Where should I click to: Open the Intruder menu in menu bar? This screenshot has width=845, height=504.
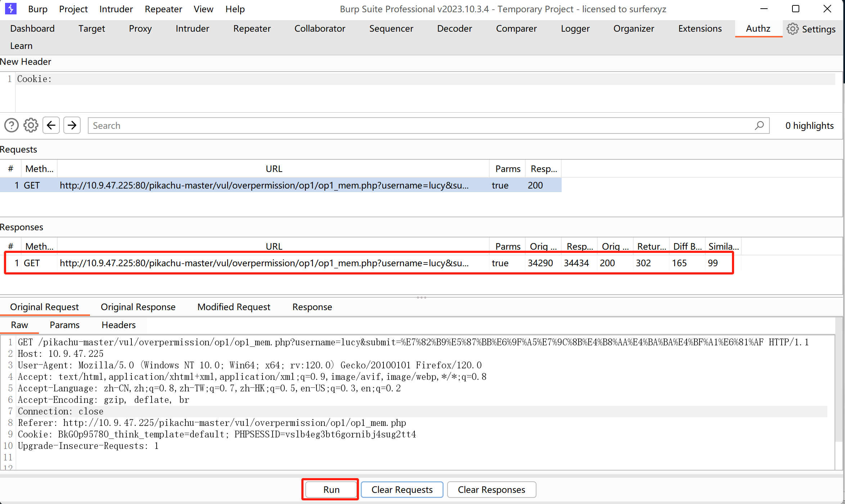(x=116, y=9)
